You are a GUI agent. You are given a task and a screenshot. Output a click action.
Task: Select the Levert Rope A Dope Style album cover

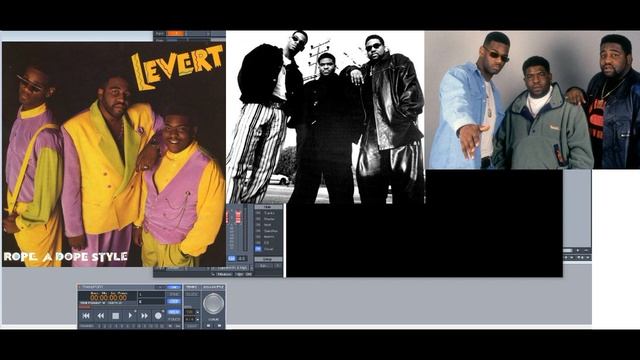coord(114,154)
